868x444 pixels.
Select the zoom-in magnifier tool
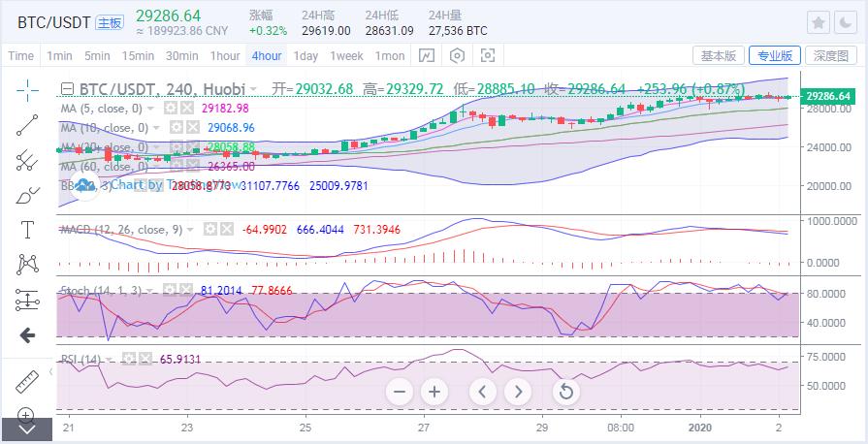(x=26, y=414)
